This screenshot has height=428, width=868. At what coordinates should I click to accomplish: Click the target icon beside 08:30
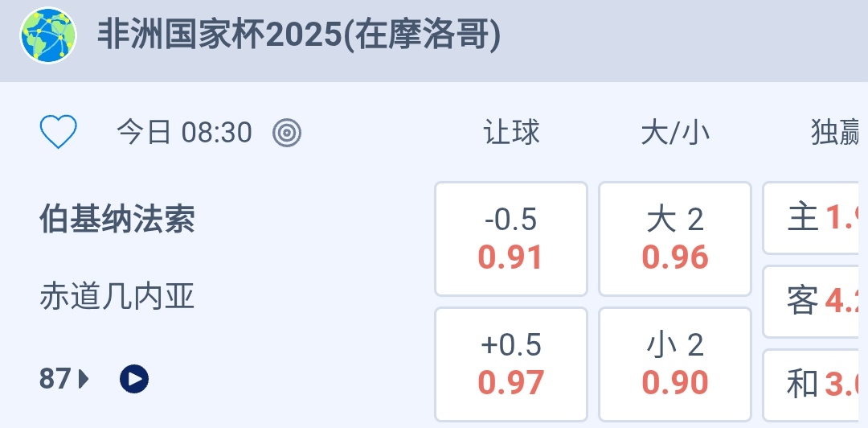[x=287, y=133]
